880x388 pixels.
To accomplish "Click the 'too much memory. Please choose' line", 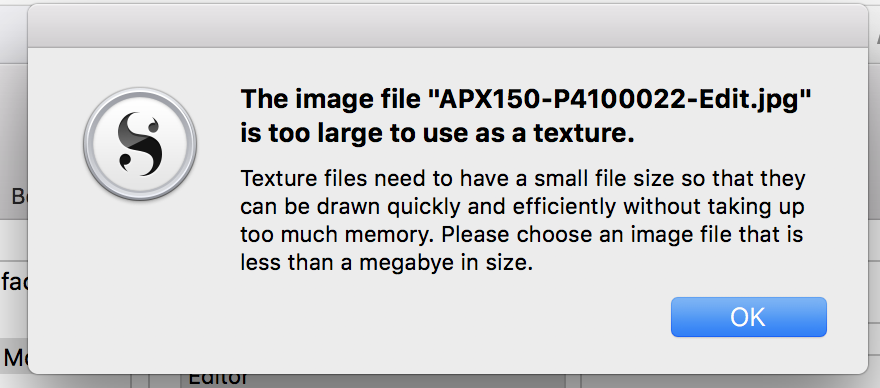I will coord(522,235).
